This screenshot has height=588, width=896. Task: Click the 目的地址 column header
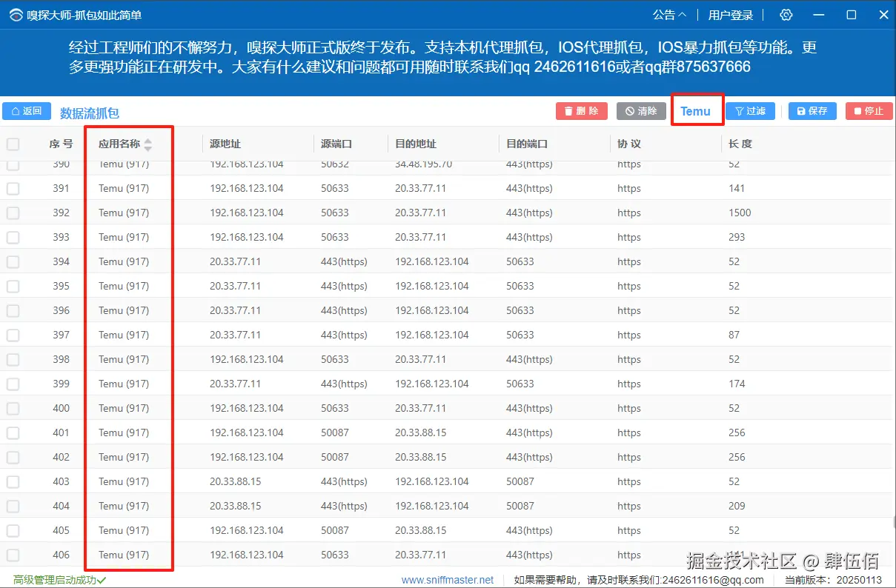pyautogui.click(x=416, y=144)
